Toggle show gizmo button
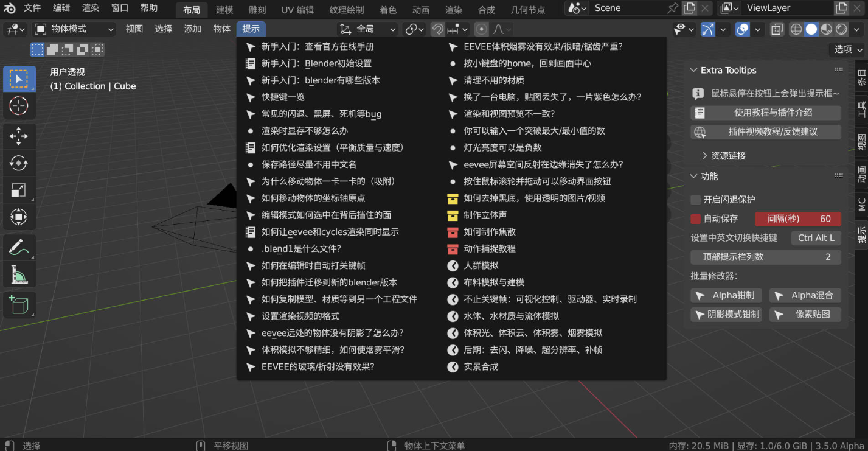The image size is (868, 451). (708, 29)
